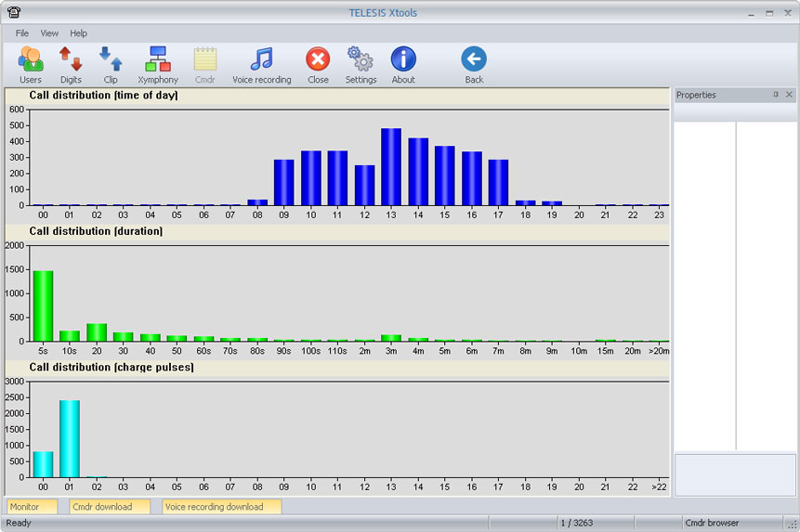Toggle the Properties panel pin
The height and width of the screenshot is (532, 800).
click(x=776, y=95)
